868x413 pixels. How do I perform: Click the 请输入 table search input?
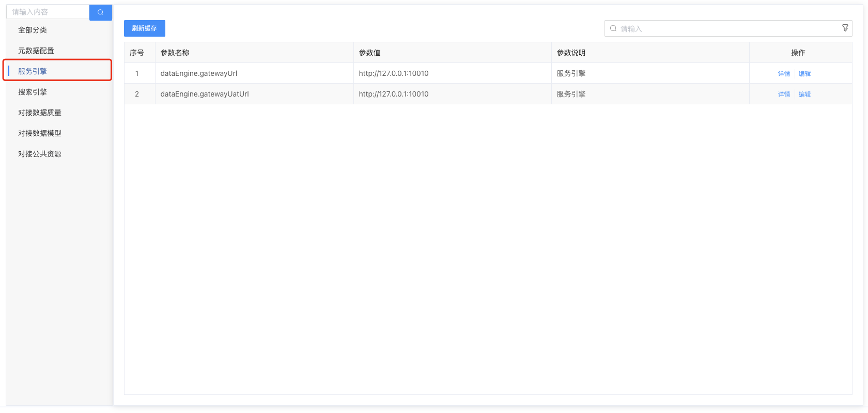click(728, 28)
